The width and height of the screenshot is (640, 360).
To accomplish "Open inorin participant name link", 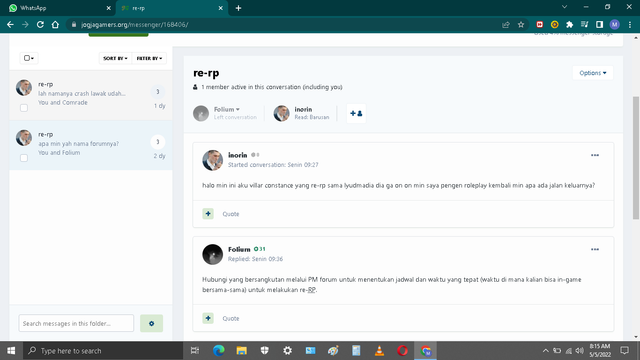I will pos(303,109).
